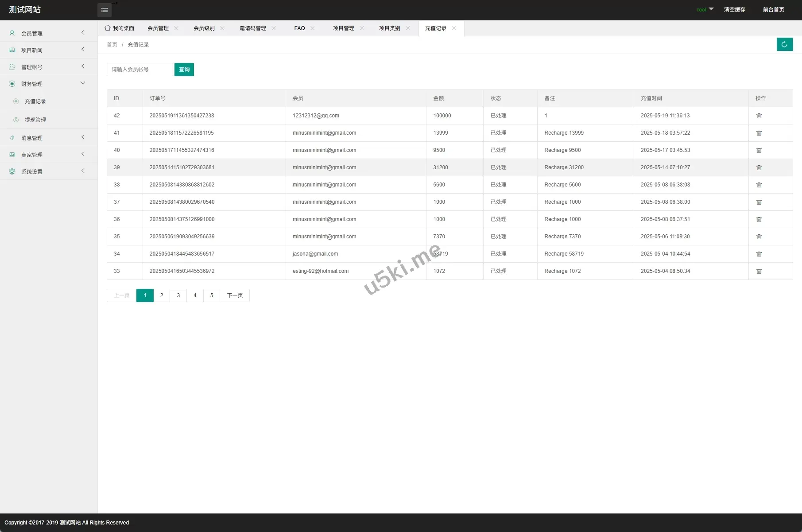Click trash icon for Recharge 31200 row
The width and height of the screenshot is (802, 532).
coord(759,167)
